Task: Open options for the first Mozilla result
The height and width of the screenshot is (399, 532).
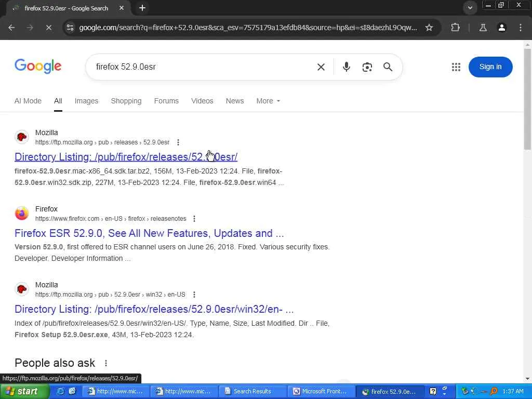Action: click(178, 142)
